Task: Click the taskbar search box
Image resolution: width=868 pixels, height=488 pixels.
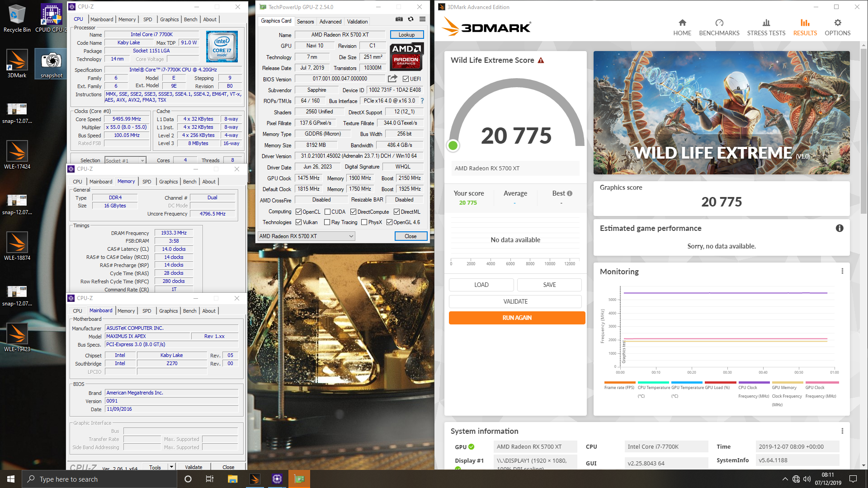Action: [99, 479]
